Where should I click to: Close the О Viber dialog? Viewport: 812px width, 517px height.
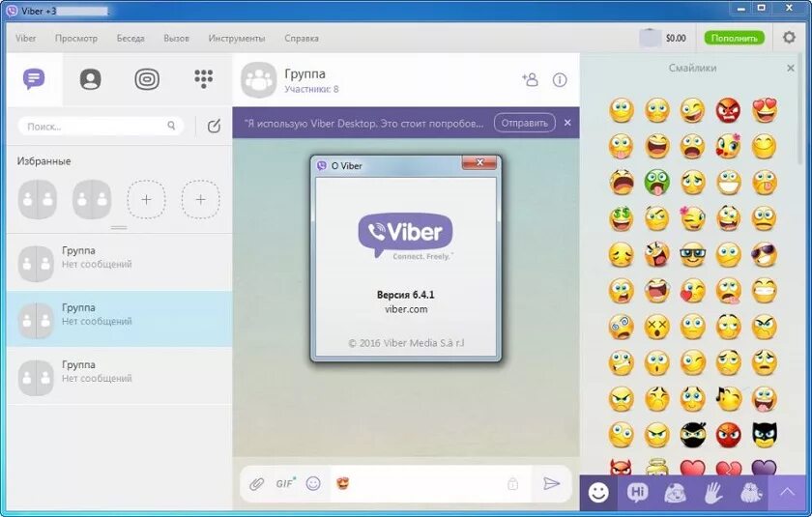pyautogui.click(x=479, y=162)
